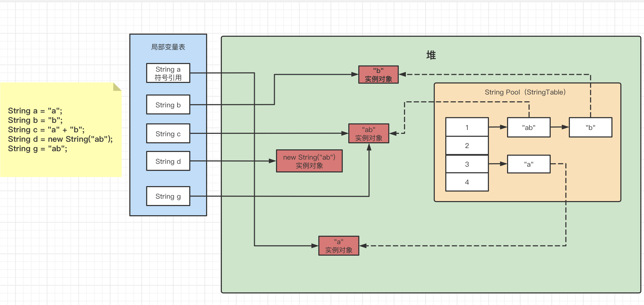644x305 pixels.
Task: Click the 堆 heap title label
Action: tap(431, 55)
